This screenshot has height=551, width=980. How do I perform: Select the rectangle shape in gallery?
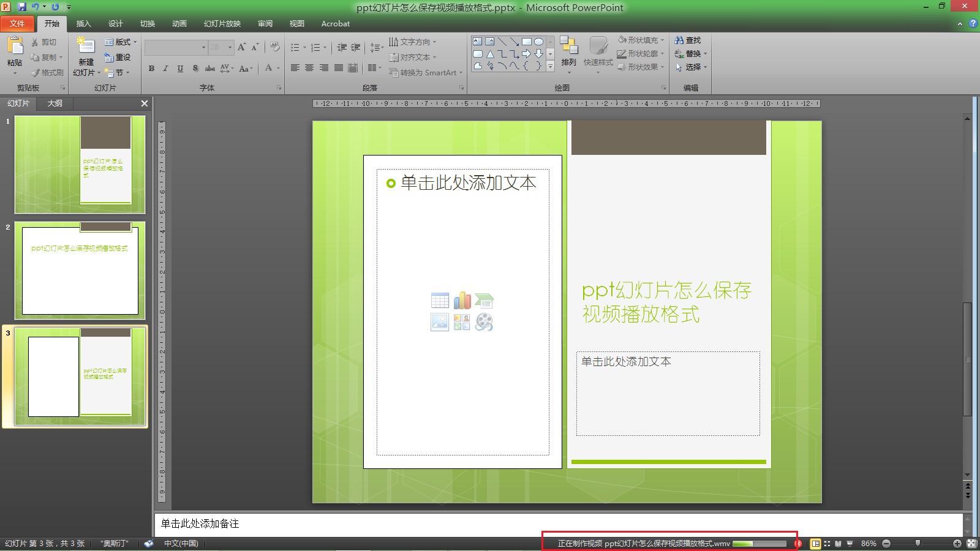526,42
